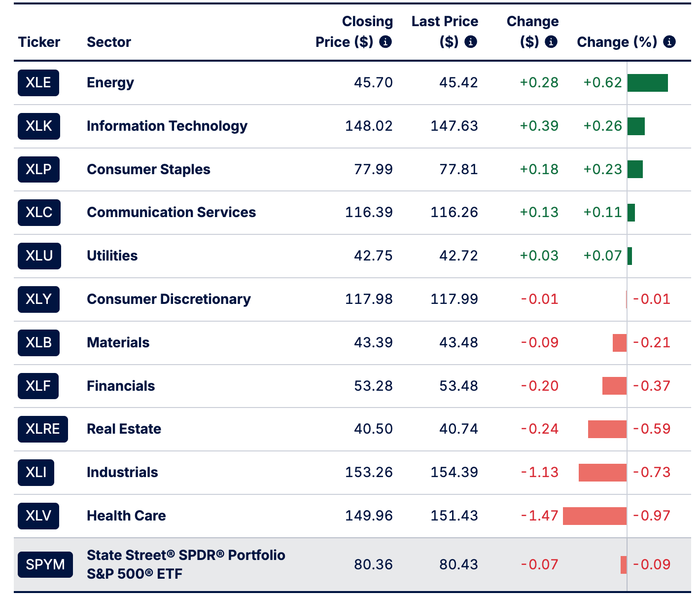Sort by the Ticker column header
The width and height of the screenshot is (700, 595).
tap(39, 42)
